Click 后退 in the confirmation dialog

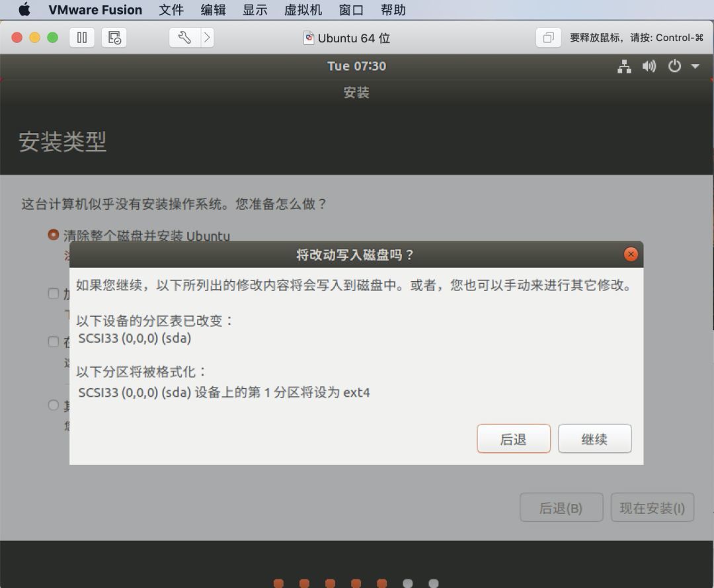point(513,439)
